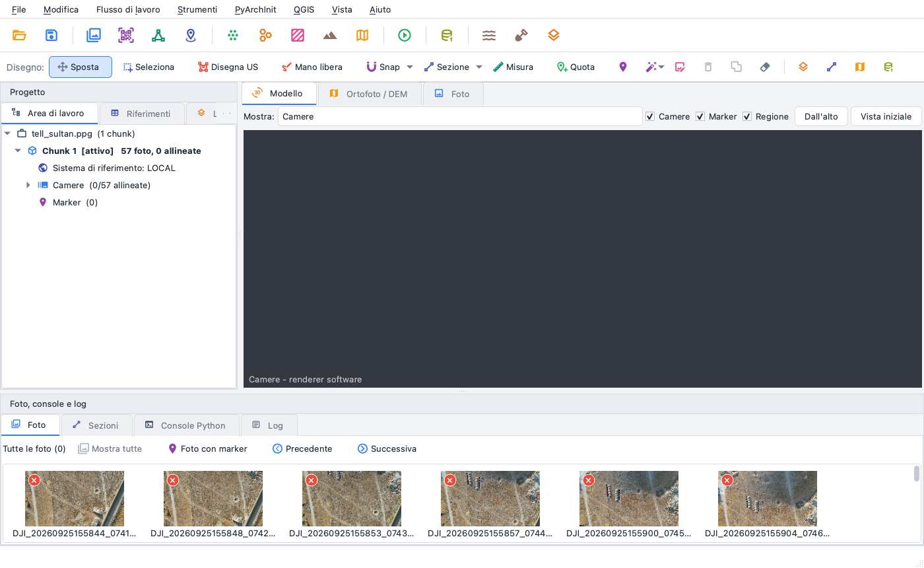
Task: Click the green triangle align-cameras icon
Action: (158, 36)
